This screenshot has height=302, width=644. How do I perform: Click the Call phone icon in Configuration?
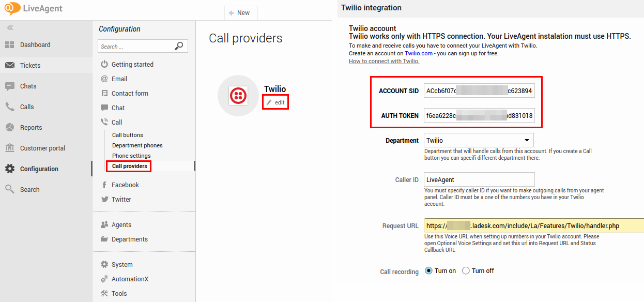(x=104, y=123)
